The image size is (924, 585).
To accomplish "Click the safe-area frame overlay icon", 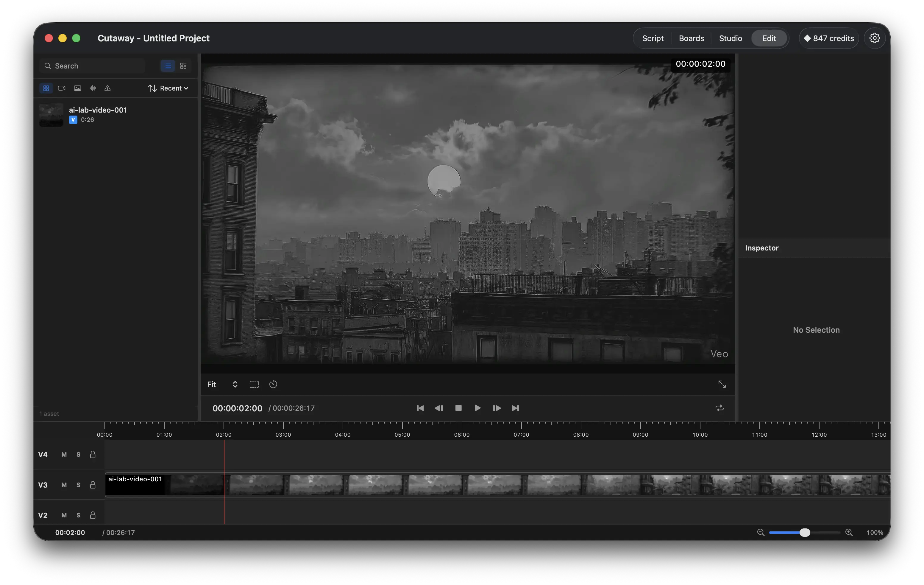I will pos(254,384).
